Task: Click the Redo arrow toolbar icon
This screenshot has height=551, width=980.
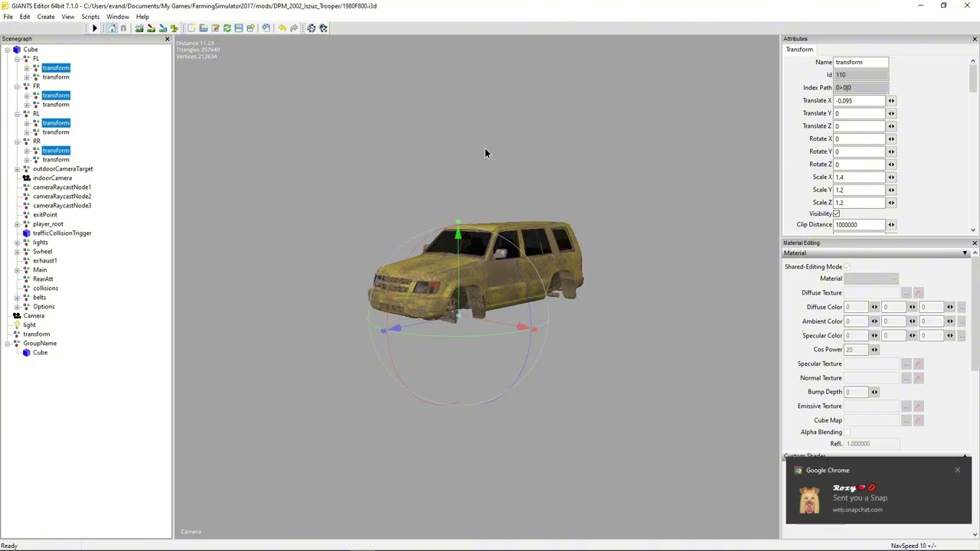Action: point(294,28)
